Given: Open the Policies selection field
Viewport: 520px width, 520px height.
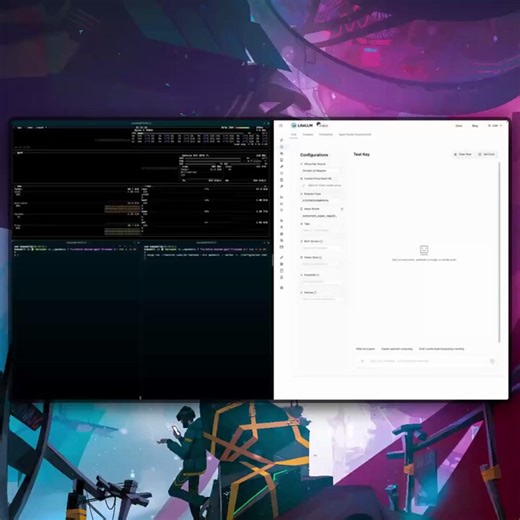Looking at the screenshot, I should pos(322,299).
